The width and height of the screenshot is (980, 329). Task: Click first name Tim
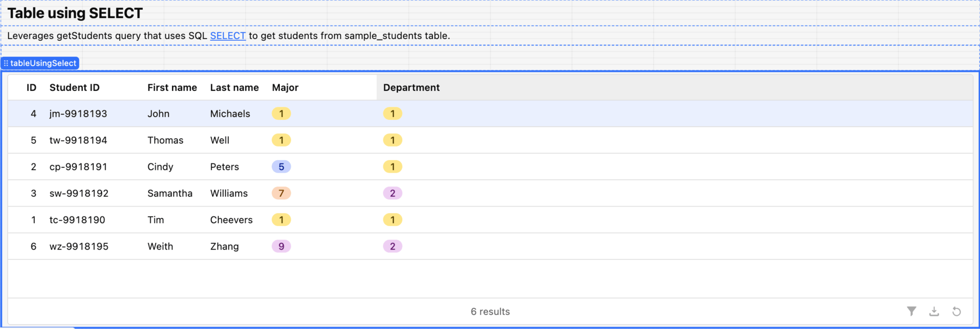[156, 220]
